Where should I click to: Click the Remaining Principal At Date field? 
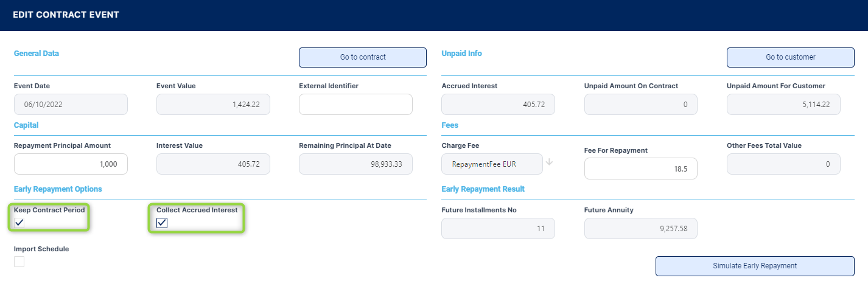coord(355,164)
